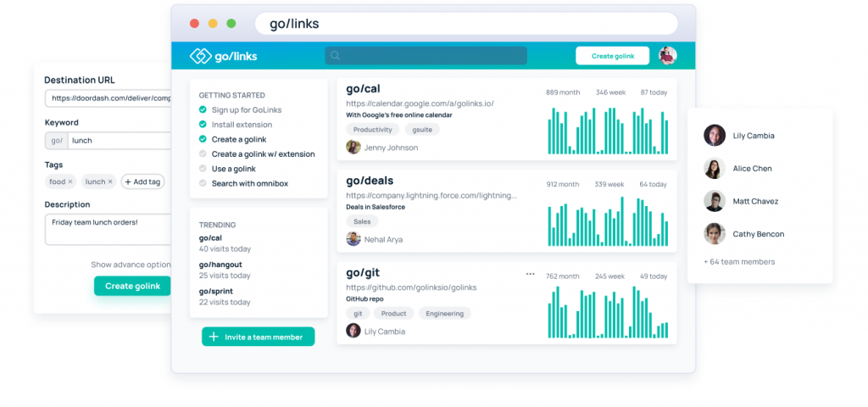Click the plus icon on Invite a team member
Viewport: 868px width, 407px height.
click(x=214, y=337)
